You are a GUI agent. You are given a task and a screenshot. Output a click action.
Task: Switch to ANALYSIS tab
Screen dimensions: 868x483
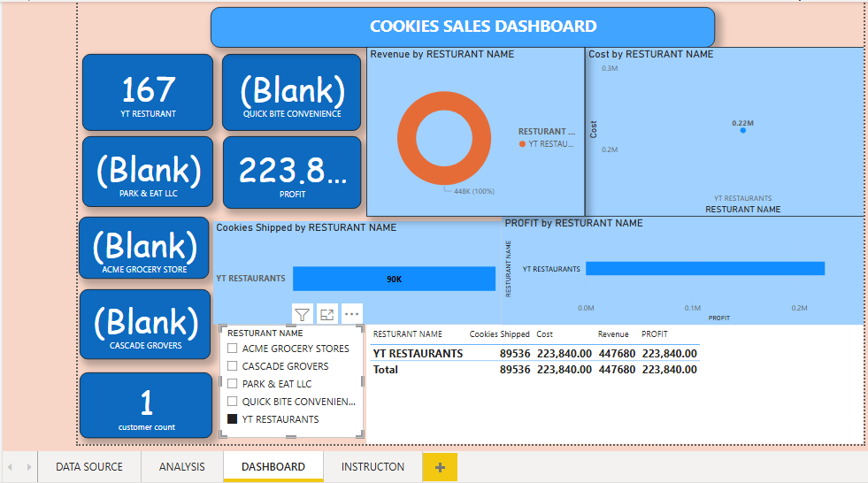[182, 467]
